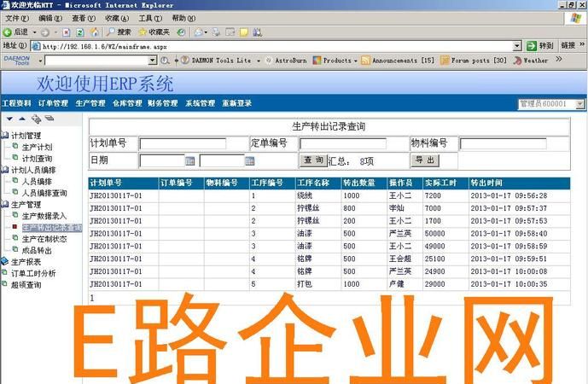The image size is (588, 384).
Task: Open Announcements [15] feed
Action: 398,61
